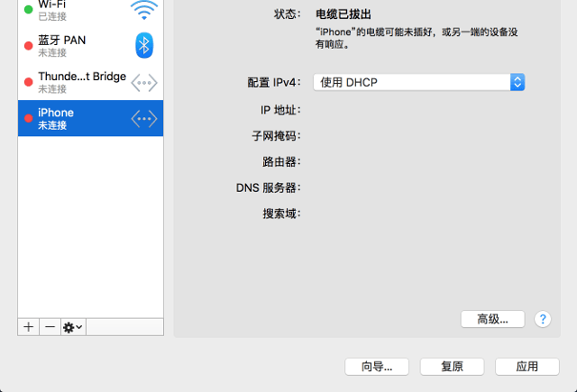Click the Thunderbolt Bridge ethernet arrows icon

pos(144,83)
